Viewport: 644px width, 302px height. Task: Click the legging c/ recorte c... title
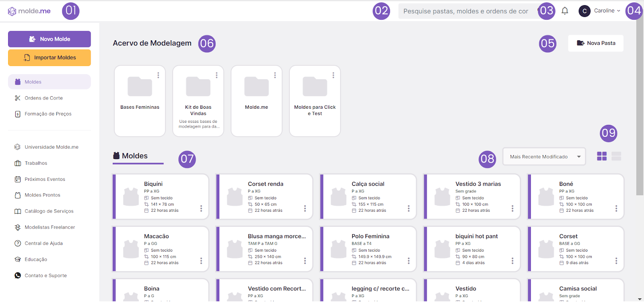click(x=380, y=289)
